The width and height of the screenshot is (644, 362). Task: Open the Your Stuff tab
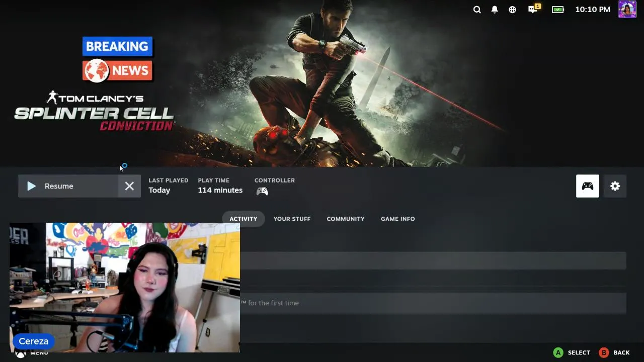click(292, 219)
